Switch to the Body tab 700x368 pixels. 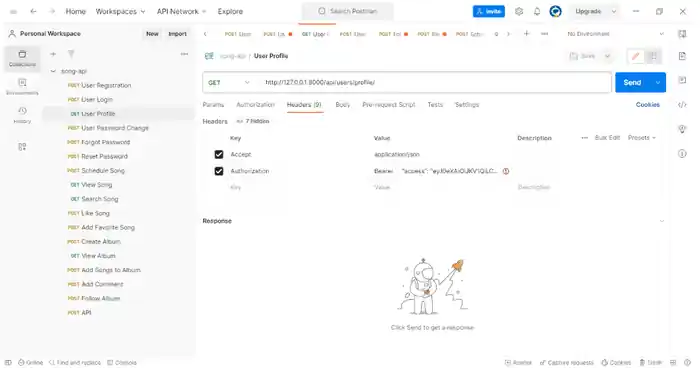[342, 105]
